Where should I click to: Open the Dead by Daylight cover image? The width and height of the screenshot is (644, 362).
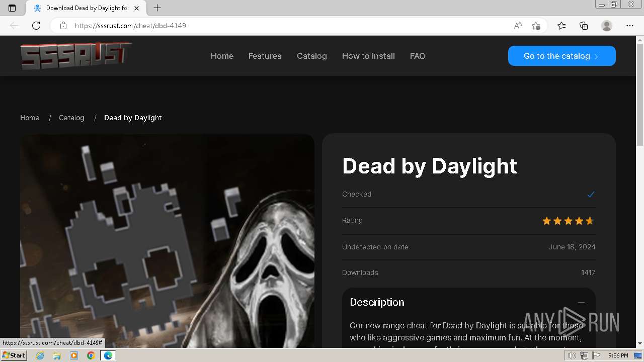point(167,240)
